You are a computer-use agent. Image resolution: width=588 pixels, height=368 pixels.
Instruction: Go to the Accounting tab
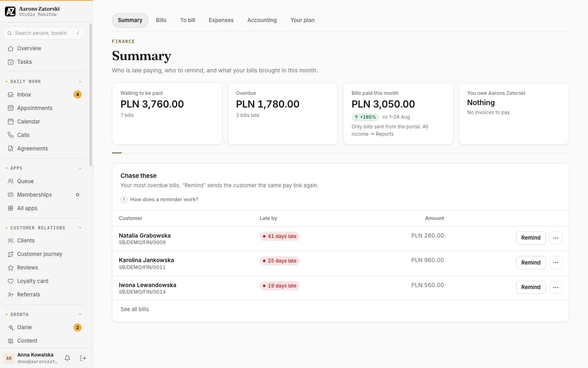pyautogui.click(x=262, y=20)
